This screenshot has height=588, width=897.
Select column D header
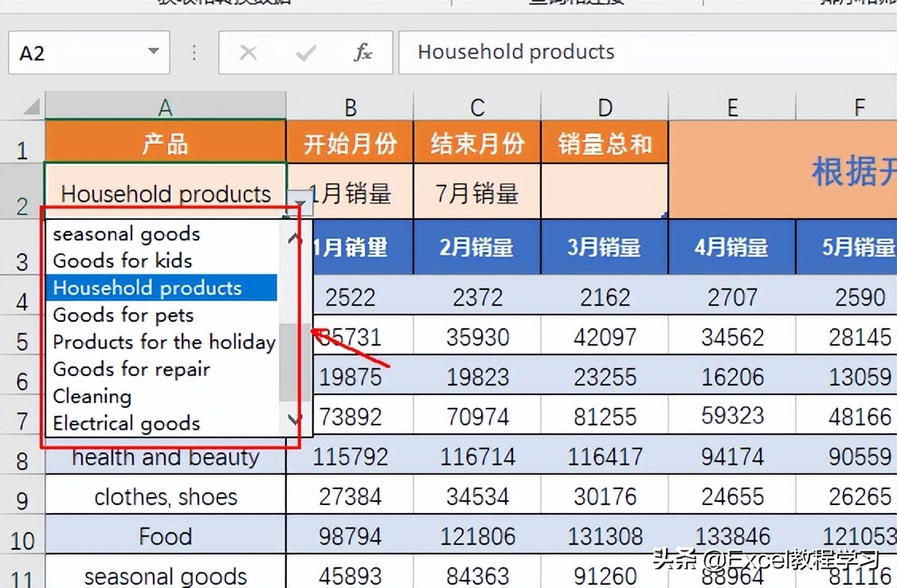[x=605, y=107]
